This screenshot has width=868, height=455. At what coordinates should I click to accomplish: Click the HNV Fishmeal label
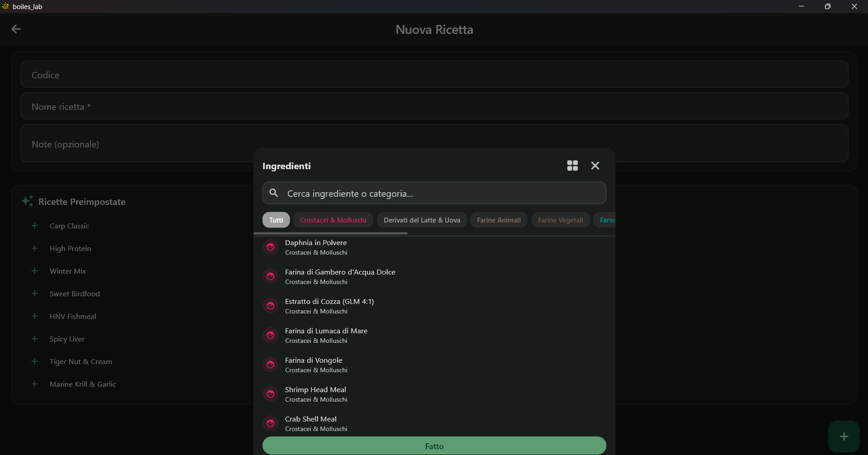click(x=73, y=316)
